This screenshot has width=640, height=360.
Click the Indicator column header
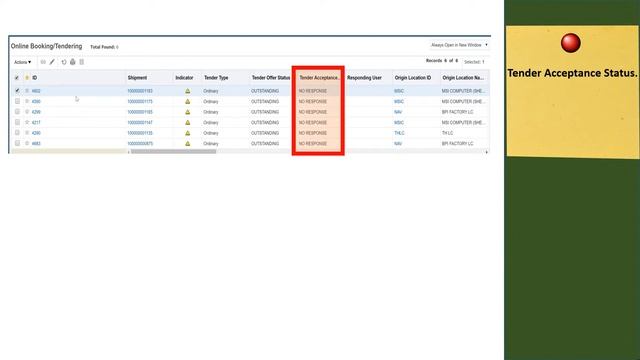point(184,78)
